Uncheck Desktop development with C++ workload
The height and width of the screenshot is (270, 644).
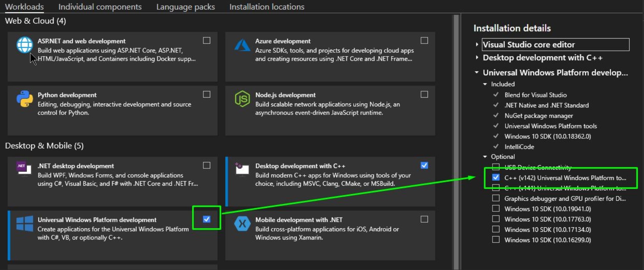(x=424, y=165)
